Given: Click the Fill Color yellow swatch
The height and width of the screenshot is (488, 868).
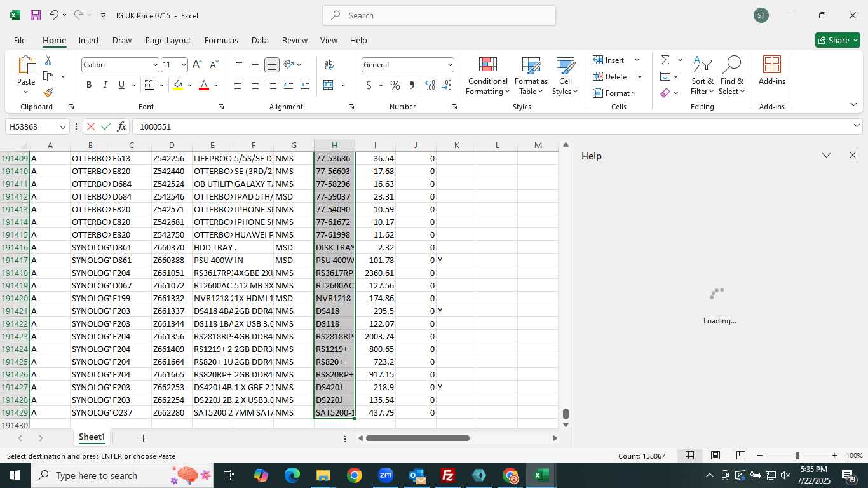Looking at the screenshot, I should 178,85.
